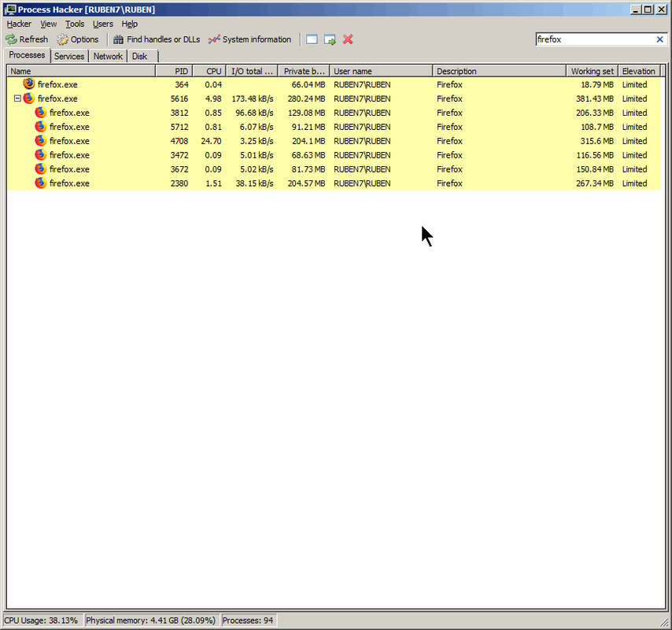Click the 381.43 MB working set cell

[595, 98]
